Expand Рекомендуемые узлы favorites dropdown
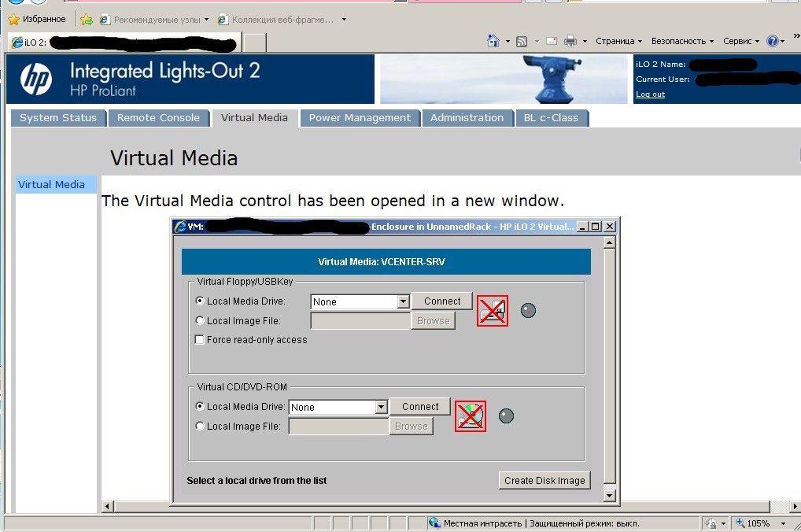This screenshot has height=532, width=801. coord(206,20)
